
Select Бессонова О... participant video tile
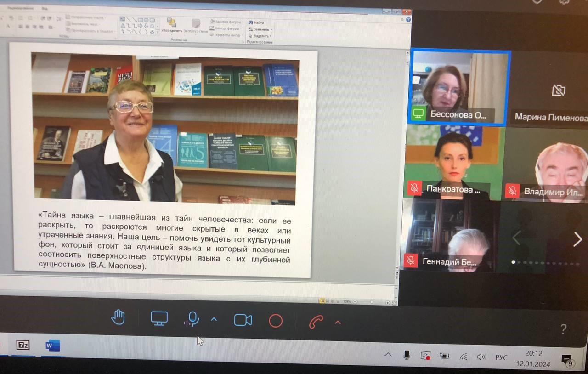459,87
